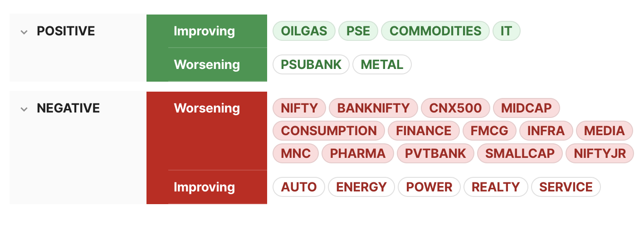
Task: Select the PSE tag
Action: pyautogui.click(x=358, y=31)
